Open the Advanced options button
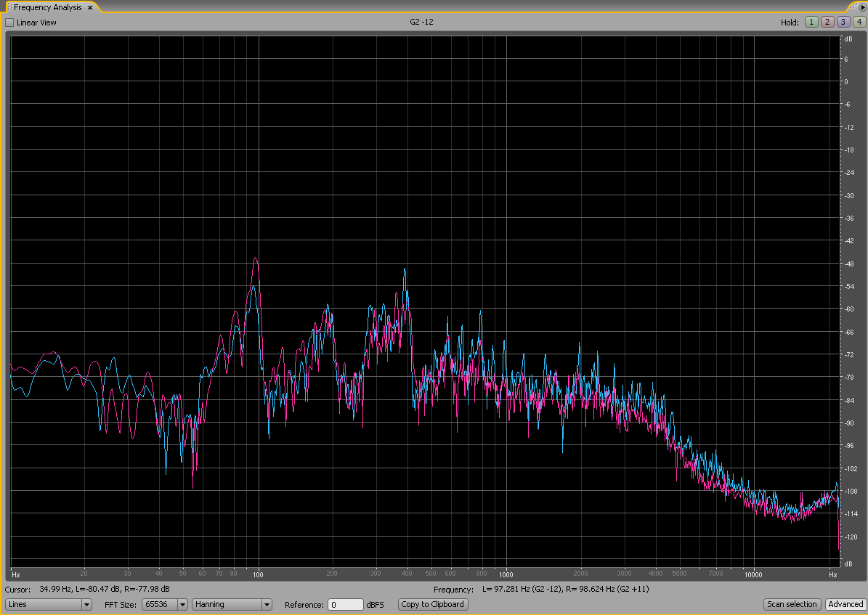Image resolution: width=868 pixels, height=615 pixels. (845, 605)
